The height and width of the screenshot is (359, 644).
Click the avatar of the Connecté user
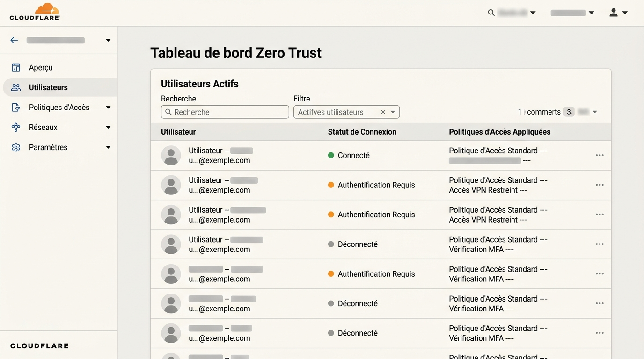coord(171,155)
